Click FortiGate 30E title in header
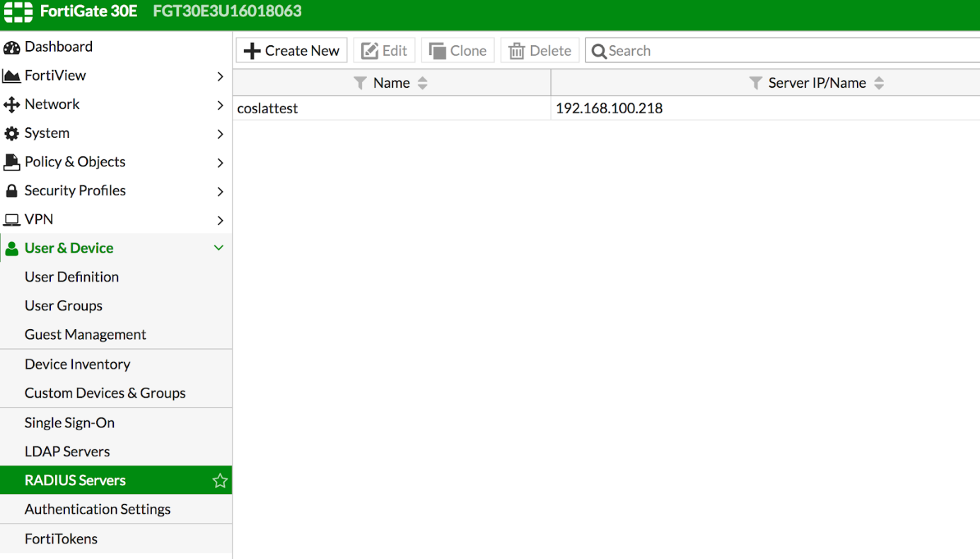Screen dimensions: 980x559 pos(89,11)
